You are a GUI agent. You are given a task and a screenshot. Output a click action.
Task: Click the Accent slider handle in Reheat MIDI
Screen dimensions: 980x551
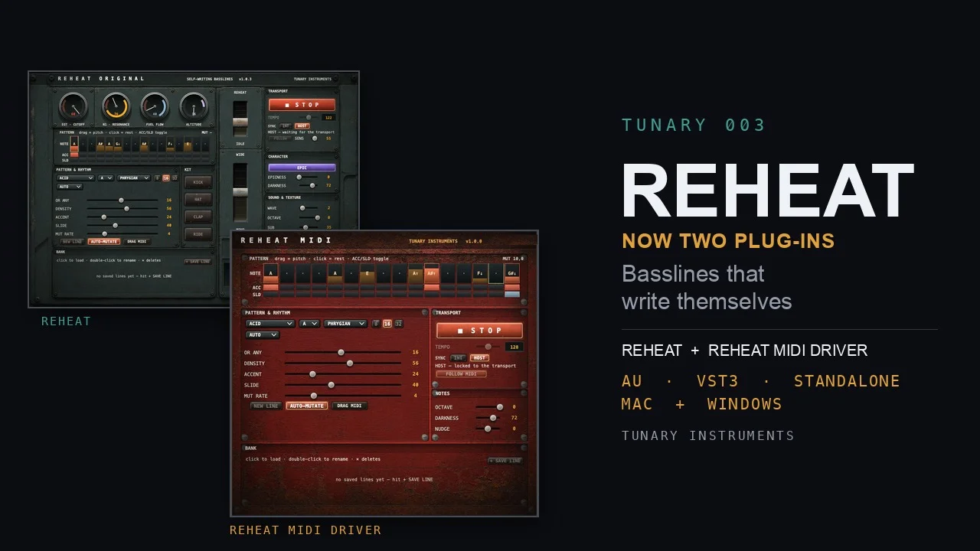point(312,374)
